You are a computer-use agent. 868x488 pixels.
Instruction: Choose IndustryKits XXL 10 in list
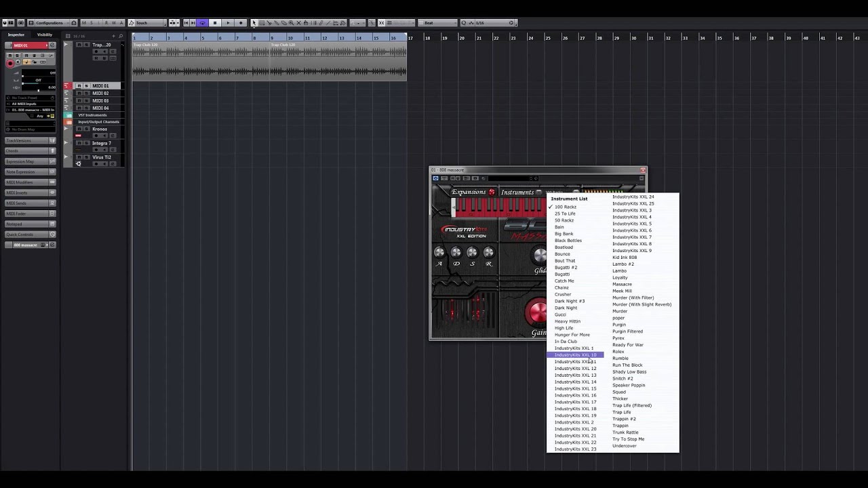(575, 355)
